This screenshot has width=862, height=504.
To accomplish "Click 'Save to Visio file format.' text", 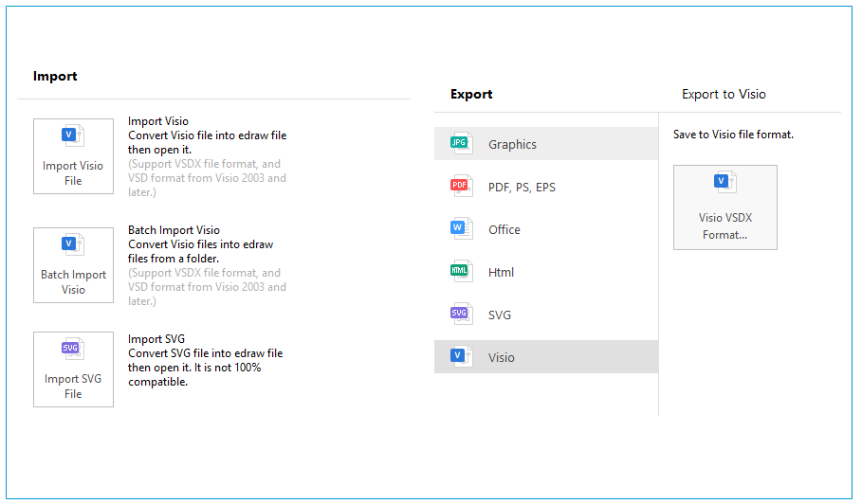I will [x=733, y=135].
